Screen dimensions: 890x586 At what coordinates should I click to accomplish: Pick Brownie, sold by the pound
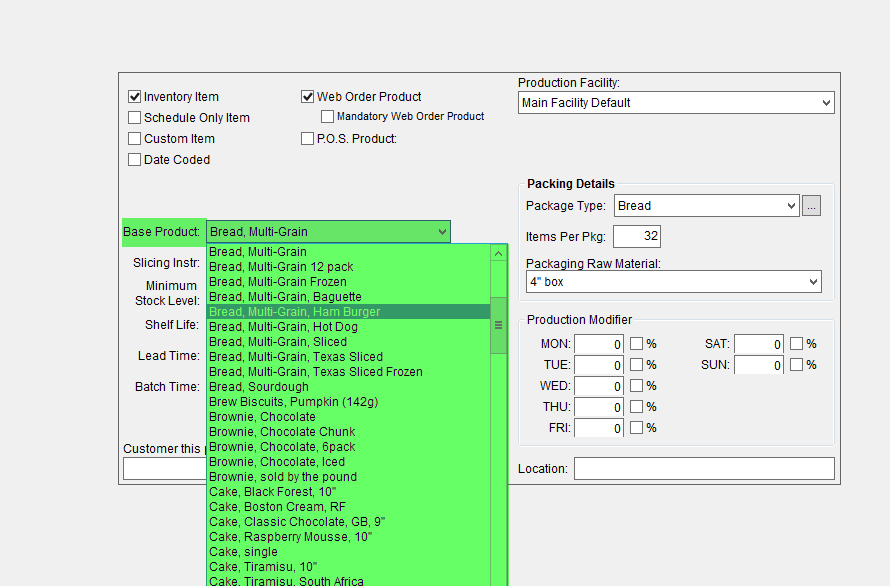[349, 476]
